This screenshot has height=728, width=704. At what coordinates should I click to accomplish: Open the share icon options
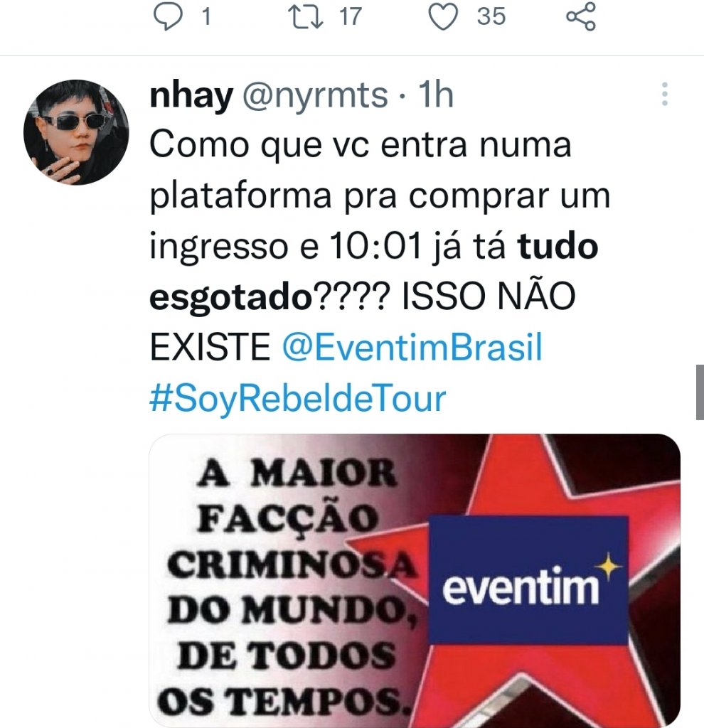(580, 16)
